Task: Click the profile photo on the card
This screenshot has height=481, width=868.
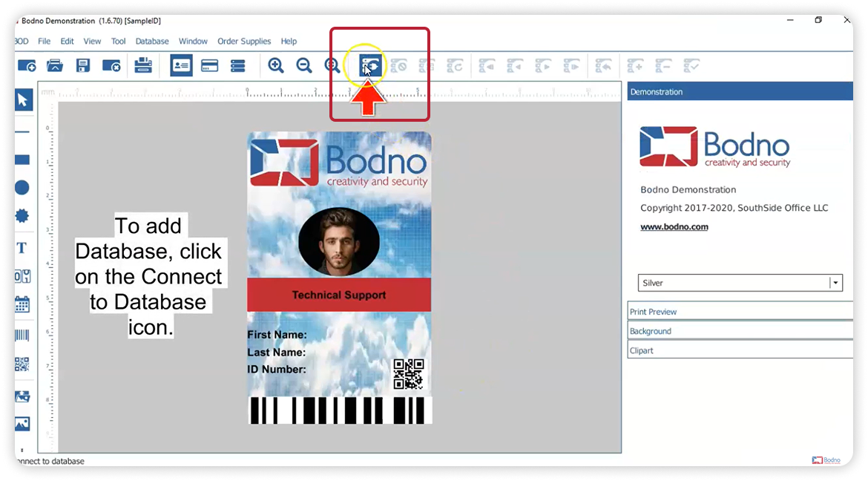Action: [x=339, y=241]
